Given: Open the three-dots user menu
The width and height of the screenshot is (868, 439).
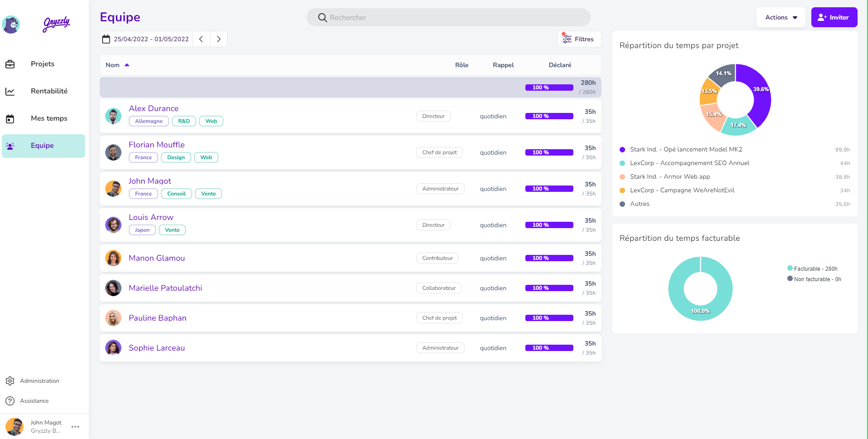Looking at the screenshot, I should point(75,427).
